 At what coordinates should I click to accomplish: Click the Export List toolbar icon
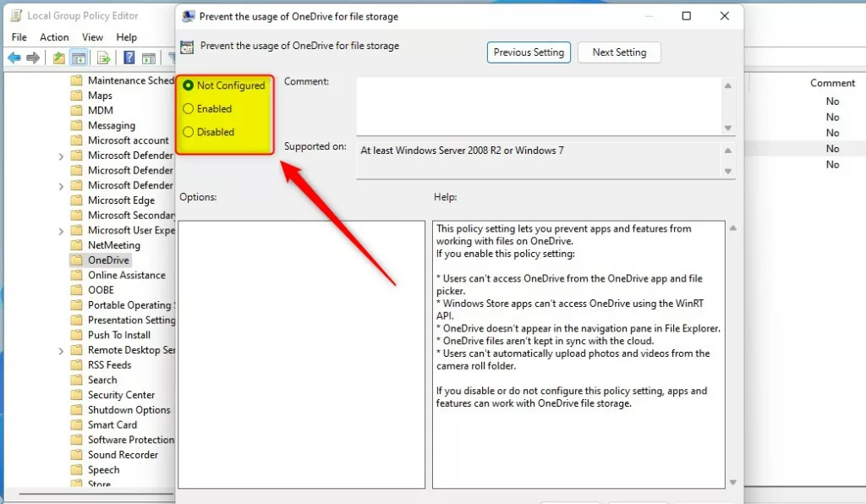pyautogui.click(x=103, y=58)
